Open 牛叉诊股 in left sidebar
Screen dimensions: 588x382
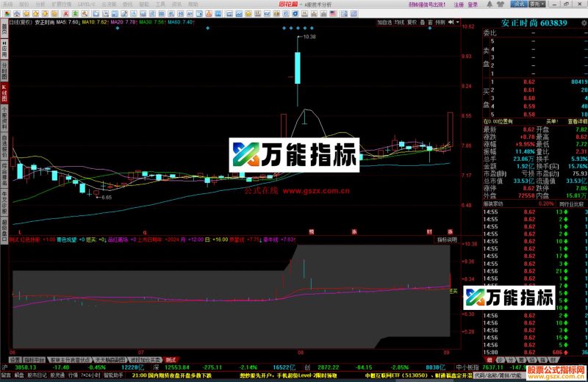[x=4, y=203]
